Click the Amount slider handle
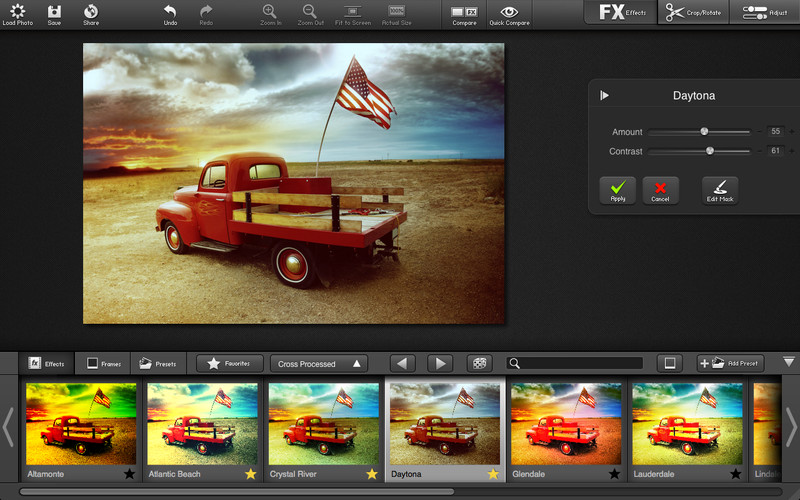Viewport: 800px width, 500px height. [x=704, y=131]
